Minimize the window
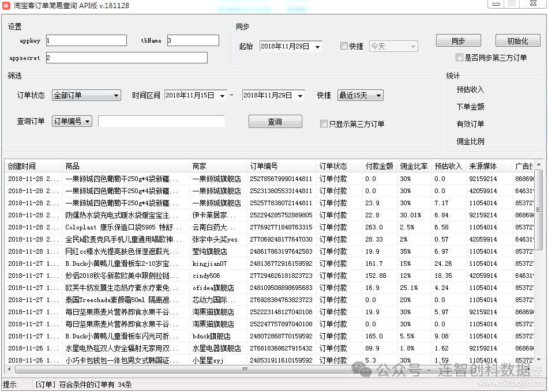The width and height of the screenshot is (548, 392). [496, 4]
